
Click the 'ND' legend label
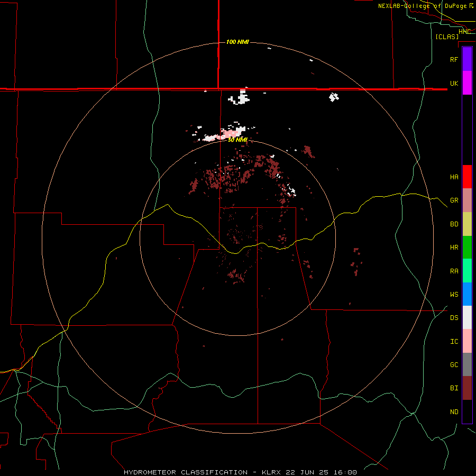(454, 412)
